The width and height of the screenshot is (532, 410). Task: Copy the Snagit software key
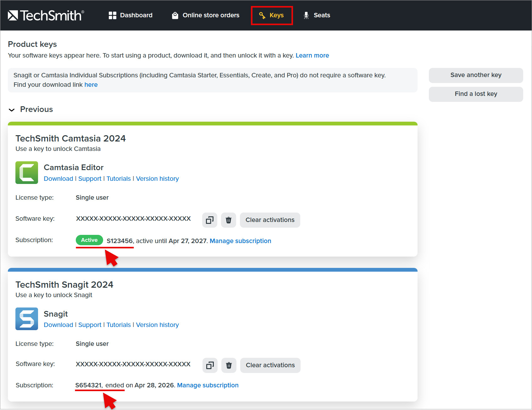tap(210, 365)
